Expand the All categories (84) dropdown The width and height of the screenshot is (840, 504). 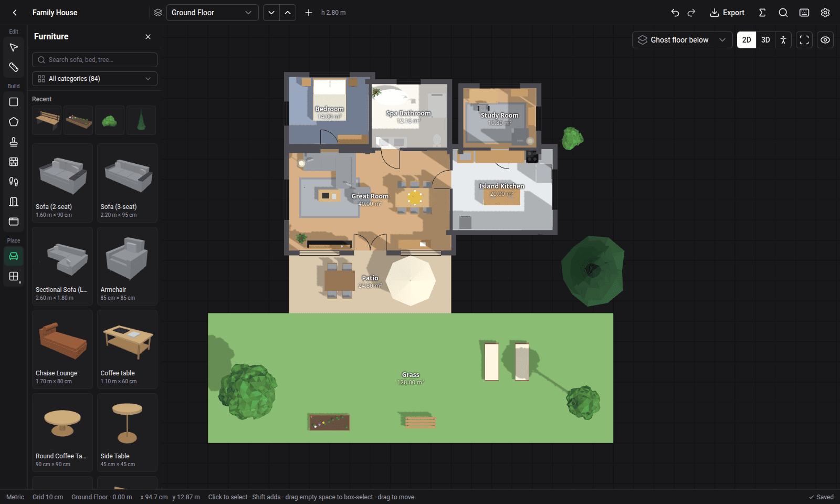point(94,79)
